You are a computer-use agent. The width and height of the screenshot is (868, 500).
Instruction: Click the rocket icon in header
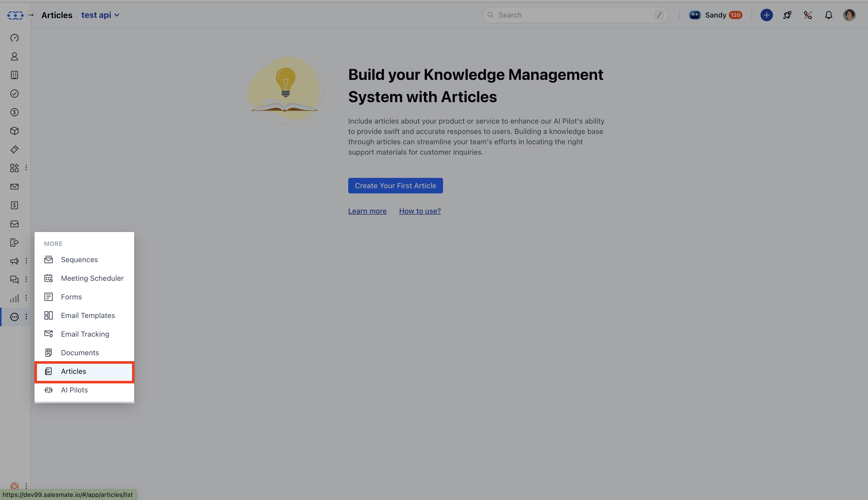(787, 15)
